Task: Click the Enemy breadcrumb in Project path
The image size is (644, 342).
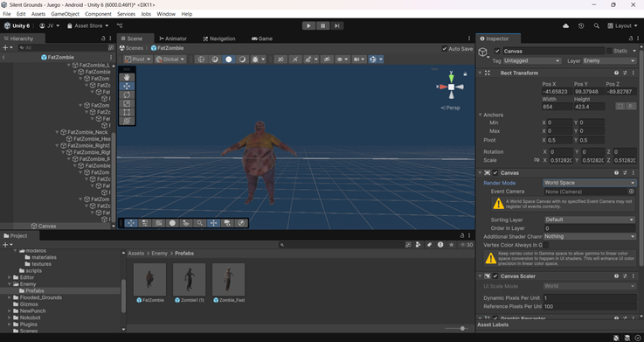Action: point(159,253)
